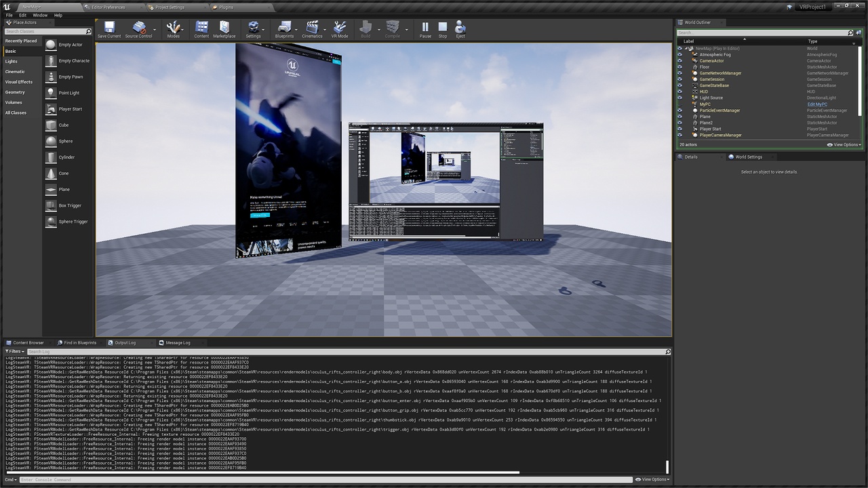The width and height of the screenshot is (868, 488).
Task: Pick Player Start in Place Actors panel
Action: pos(68,109)
